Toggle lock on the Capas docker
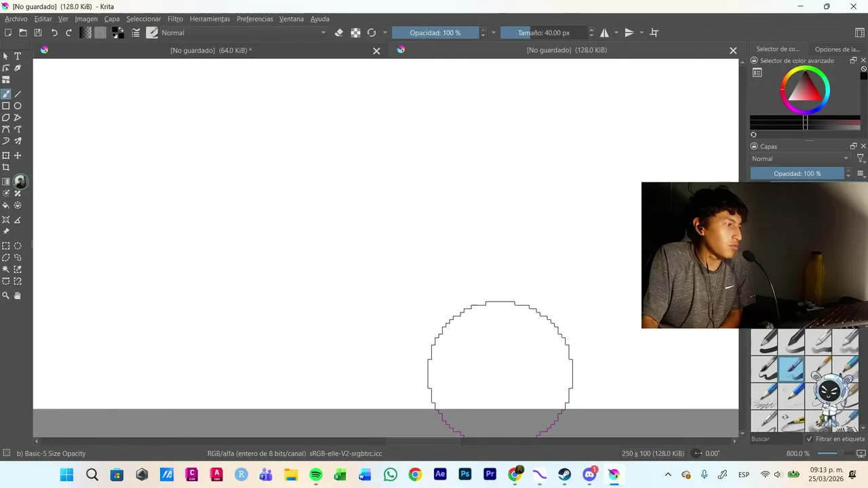The height and width of the screenshot is (488, 868). coord(754,146)
